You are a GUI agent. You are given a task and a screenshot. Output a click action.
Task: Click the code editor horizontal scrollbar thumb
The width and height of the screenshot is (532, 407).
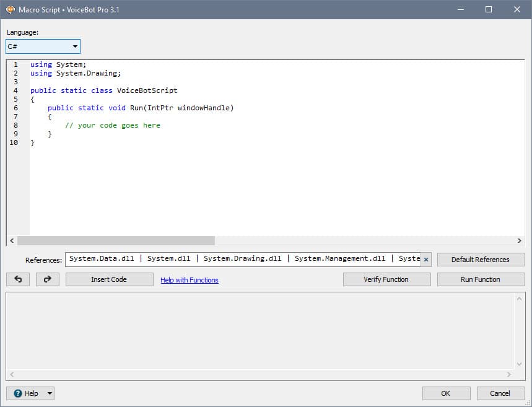(116, 241)
